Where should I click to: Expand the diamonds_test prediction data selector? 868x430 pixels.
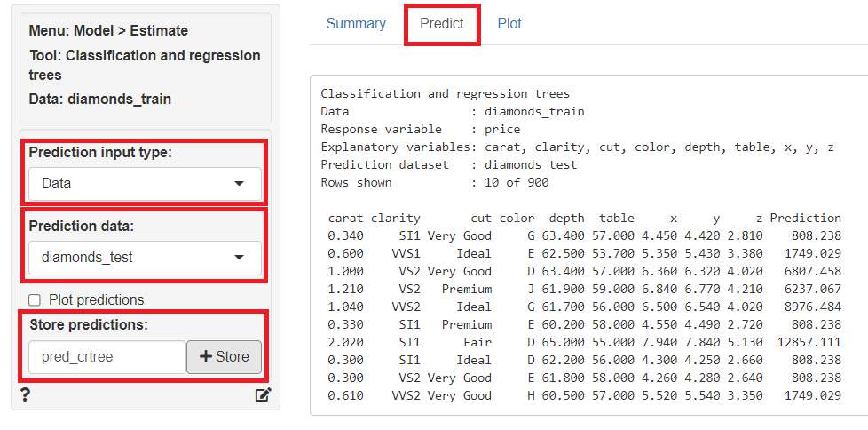click(x=144, y=258)
